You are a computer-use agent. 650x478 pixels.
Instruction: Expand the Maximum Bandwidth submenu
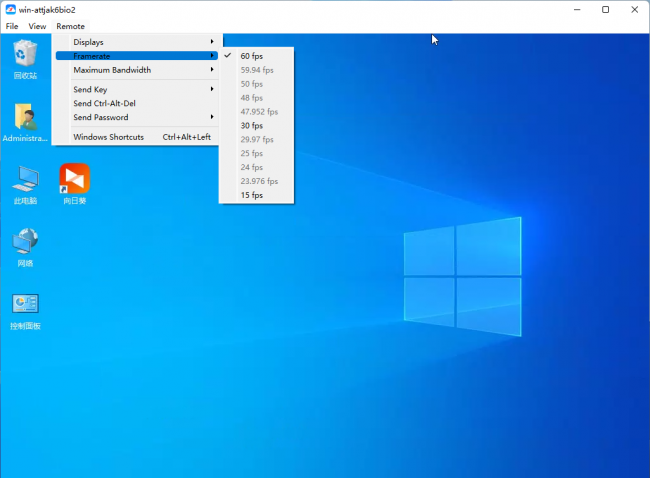coord(137,70)
